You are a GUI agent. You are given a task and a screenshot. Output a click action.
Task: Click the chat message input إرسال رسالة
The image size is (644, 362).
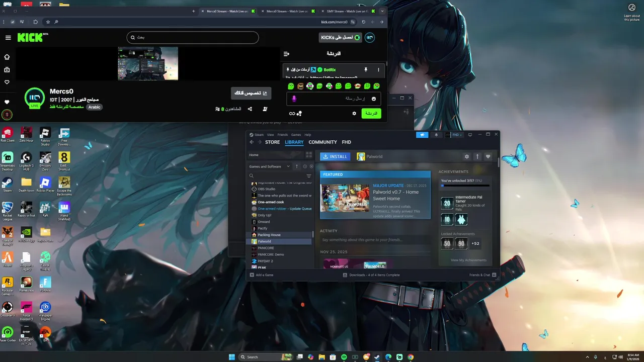pos(334,99)
